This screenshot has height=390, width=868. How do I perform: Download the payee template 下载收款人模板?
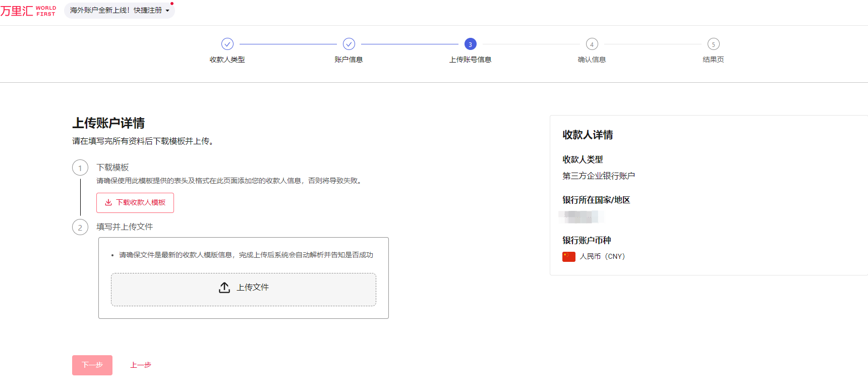click(x=135, y=202)
